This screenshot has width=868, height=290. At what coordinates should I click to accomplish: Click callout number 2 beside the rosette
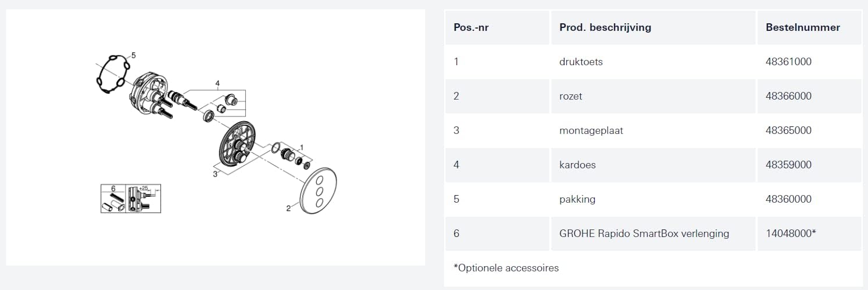(x=288, y=208)
